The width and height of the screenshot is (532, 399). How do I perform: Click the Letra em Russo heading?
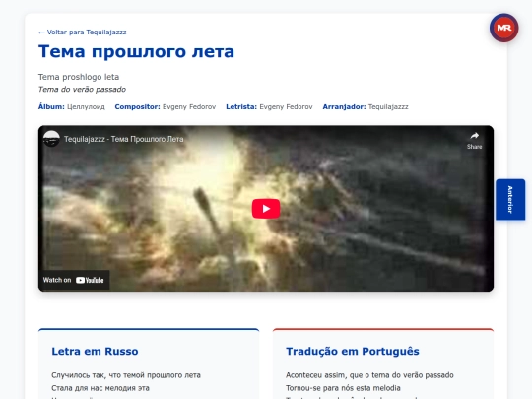click(x=95, y=351)
